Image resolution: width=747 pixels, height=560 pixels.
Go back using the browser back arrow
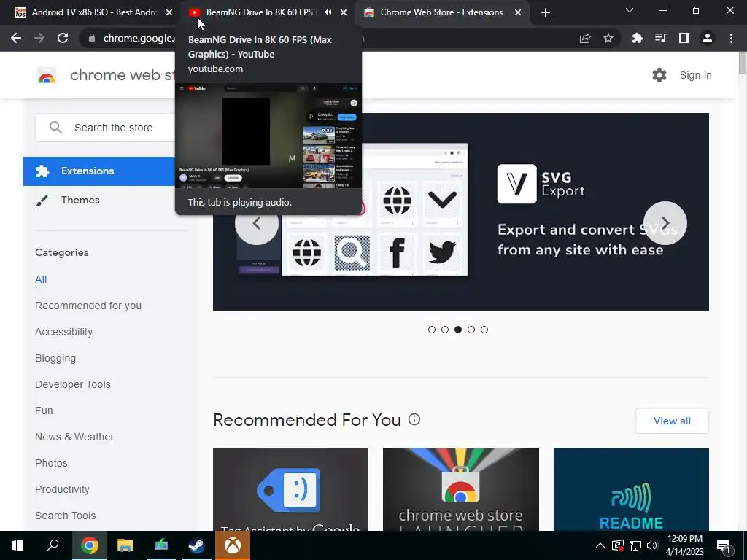tap(16, 38)
